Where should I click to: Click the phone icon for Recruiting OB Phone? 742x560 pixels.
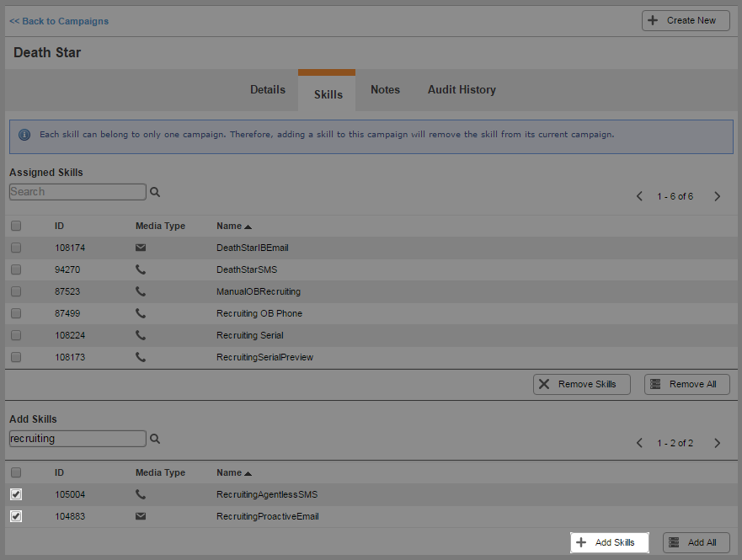click(141, 313)
